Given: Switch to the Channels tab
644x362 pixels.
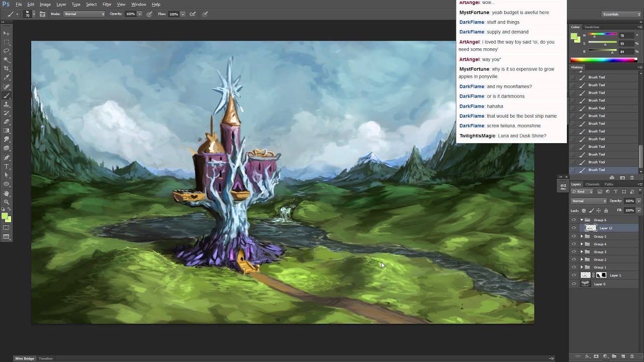Looking at the screenshot, I should [592, 185].
